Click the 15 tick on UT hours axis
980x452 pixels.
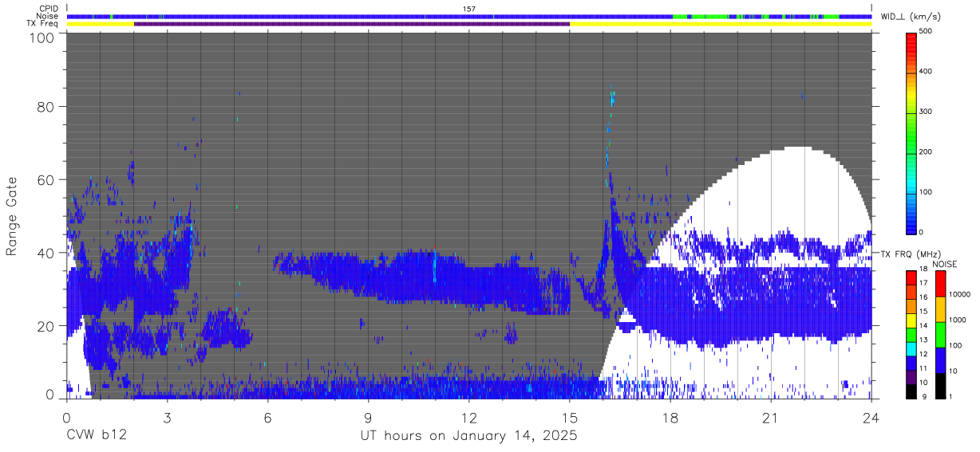pyautogui.click(x=569, y=417)
